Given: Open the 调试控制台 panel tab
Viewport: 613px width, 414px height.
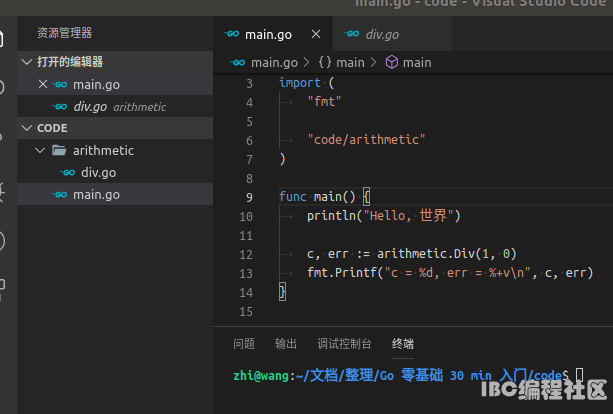Looking at the screenshot, I should pos(344,344).
